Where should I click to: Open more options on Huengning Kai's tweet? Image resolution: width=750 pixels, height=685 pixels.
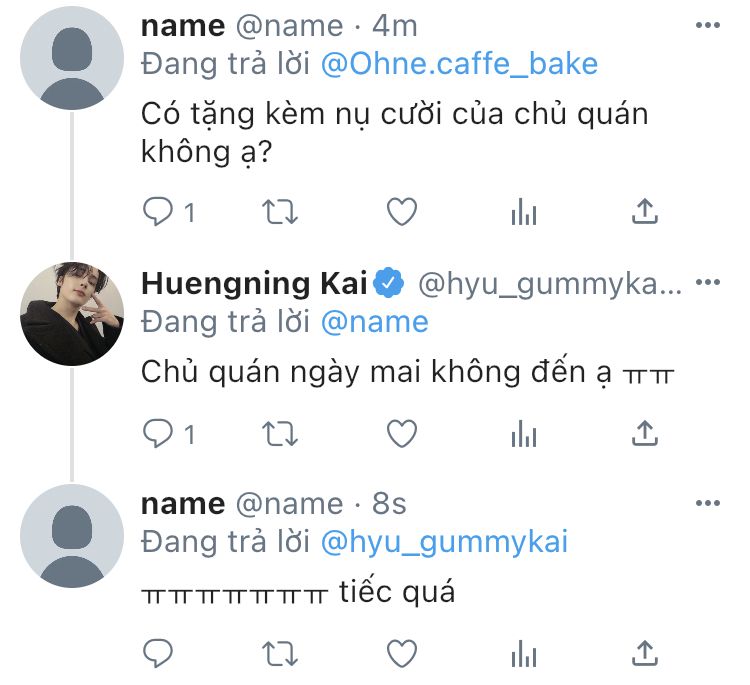click(707, 283)
